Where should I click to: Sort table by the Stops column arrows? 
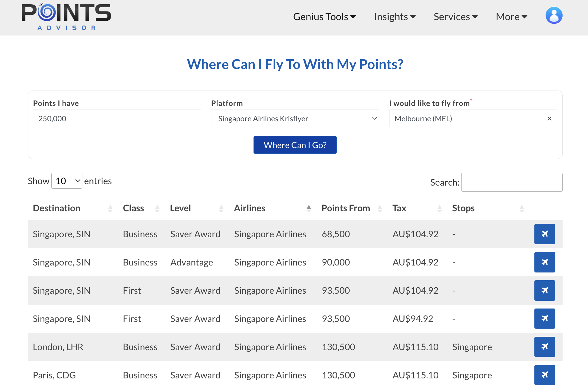(522, 208)
